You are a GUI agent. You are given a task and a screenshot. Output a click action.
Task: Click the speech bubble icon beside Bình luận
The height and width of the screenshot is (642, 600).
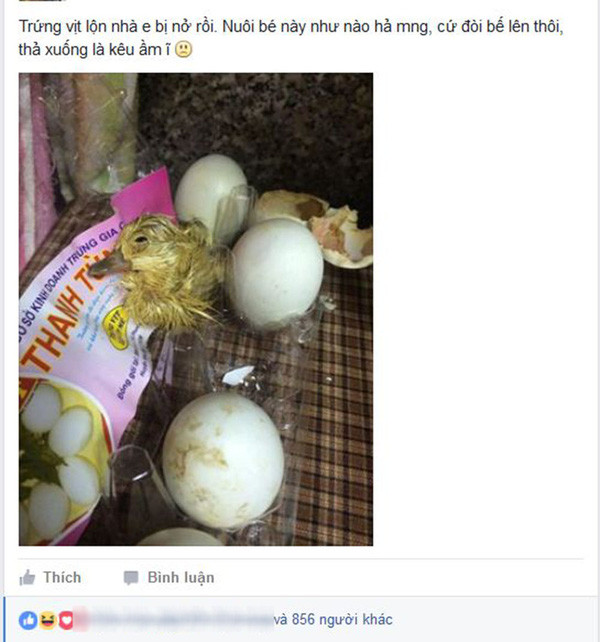[131, 578]
